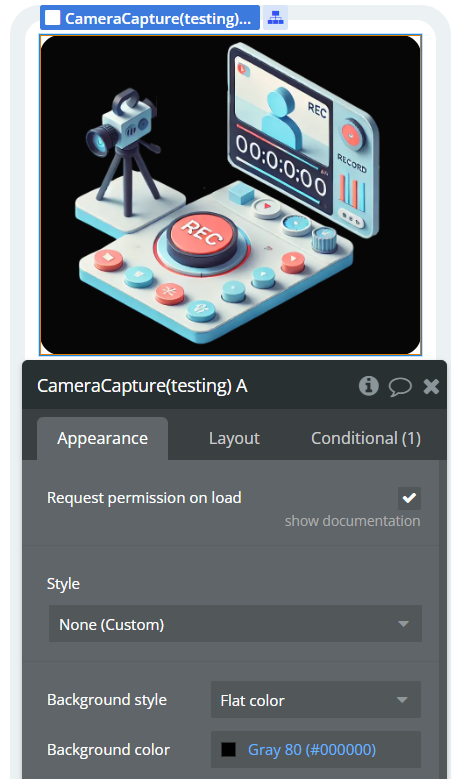This screenshot has width=458, height=779.
Task: Click the Background style dropdown arrow
Action: click(402, 700)
